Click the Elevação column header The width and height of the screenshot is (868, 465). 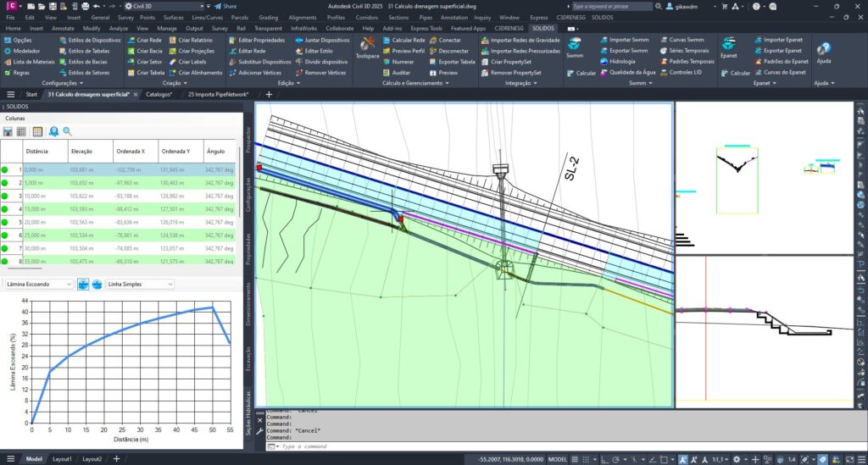[90, 151]
